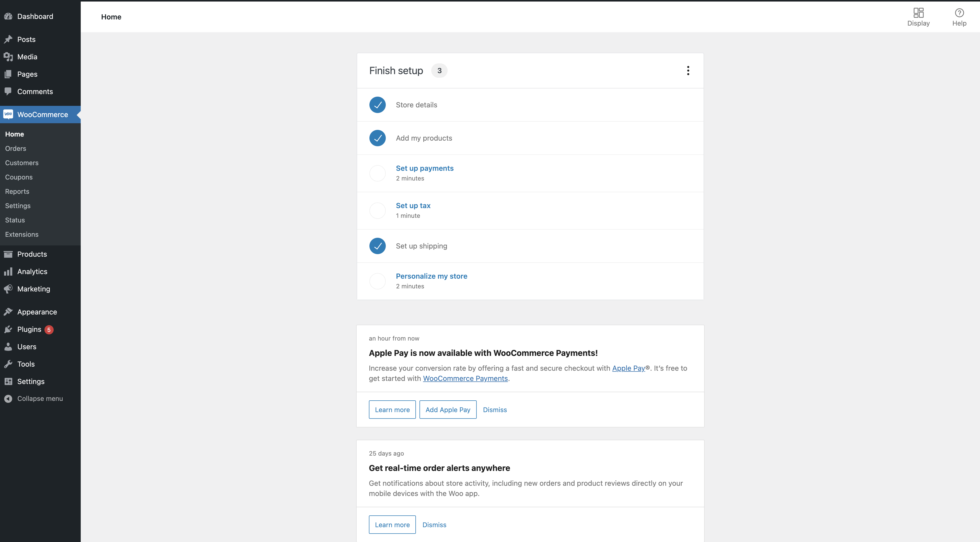Click the Add Apple Pay button

click(x=447, y=409)
